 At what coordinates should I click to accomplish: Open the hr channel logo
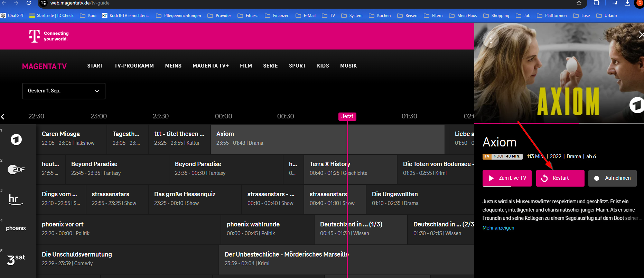tap(16, 199)
